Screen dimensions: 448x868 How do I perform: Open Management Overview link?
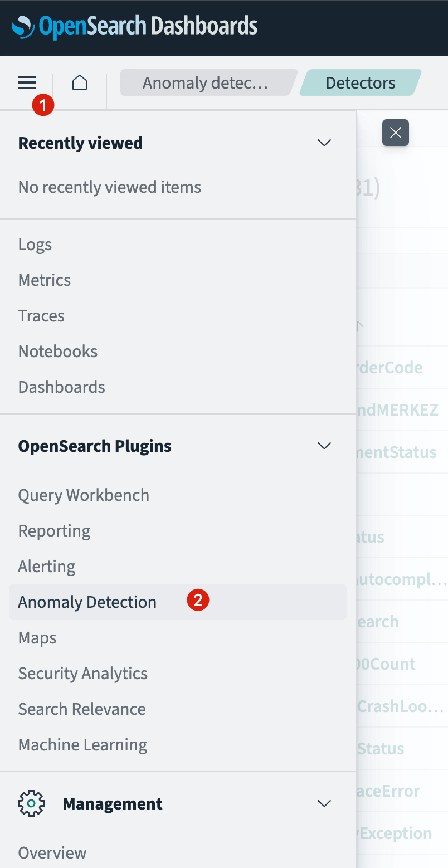tap(52, 852)
